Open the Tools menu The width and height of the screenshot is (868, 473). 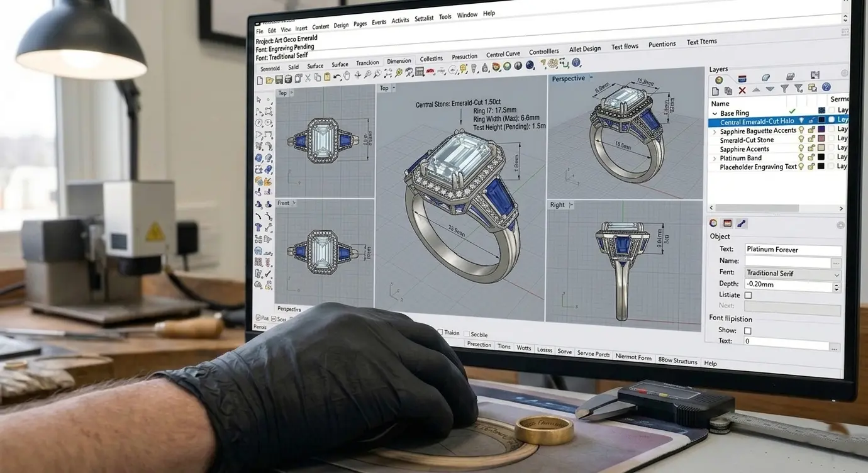tap(445, 17)
